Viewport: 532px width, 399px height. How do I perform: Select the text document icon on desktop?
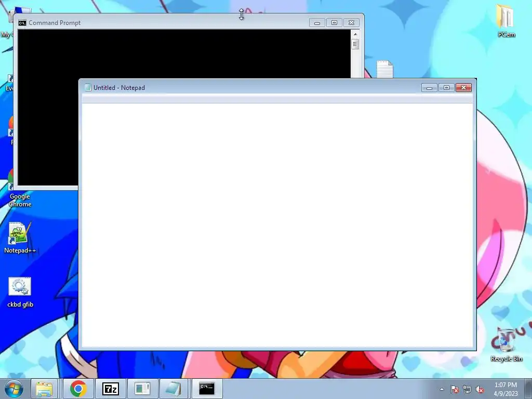(385, 69)
